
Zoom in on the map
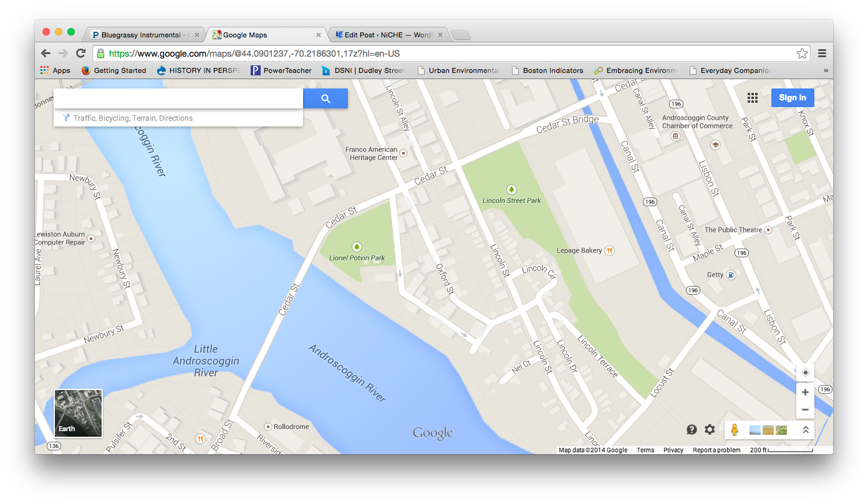tap(805, 392)
